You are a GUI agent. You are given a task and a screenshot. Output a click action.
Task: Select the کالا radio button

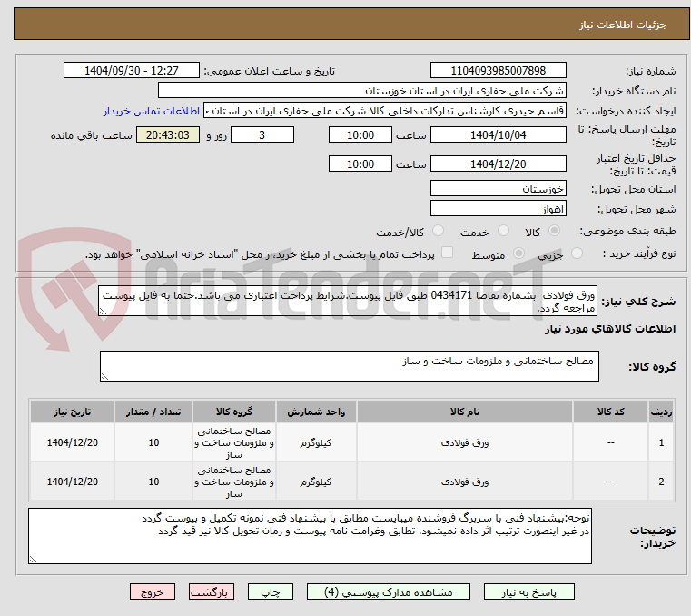pos(554,231)
